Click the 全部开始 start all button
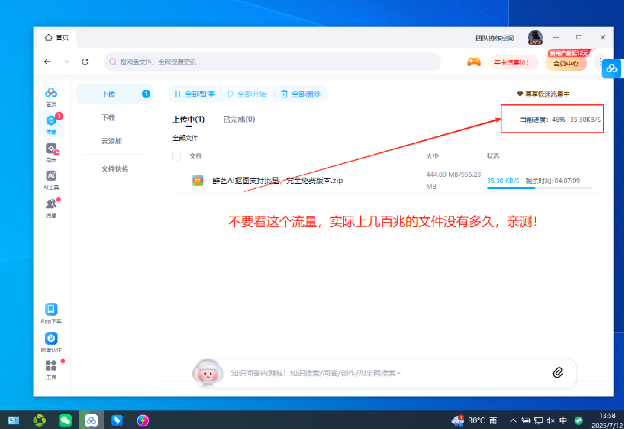The image size is (624, 429). coord(247,94)
